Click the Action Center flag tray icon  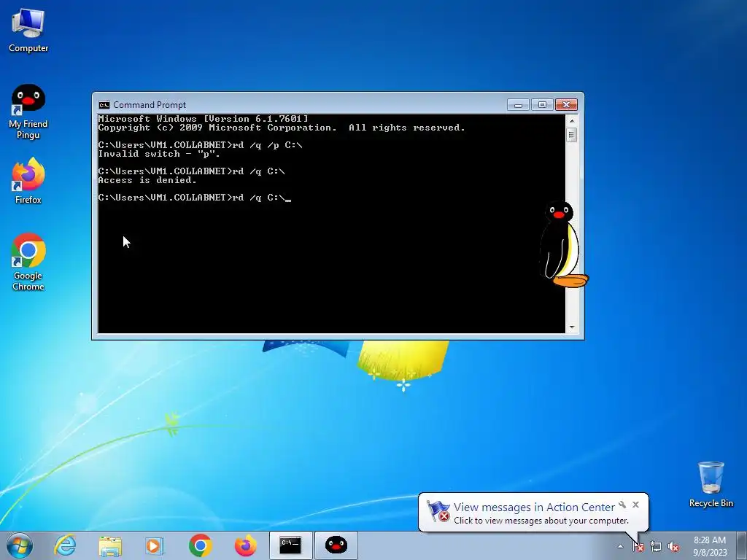(x=638, y=547)
